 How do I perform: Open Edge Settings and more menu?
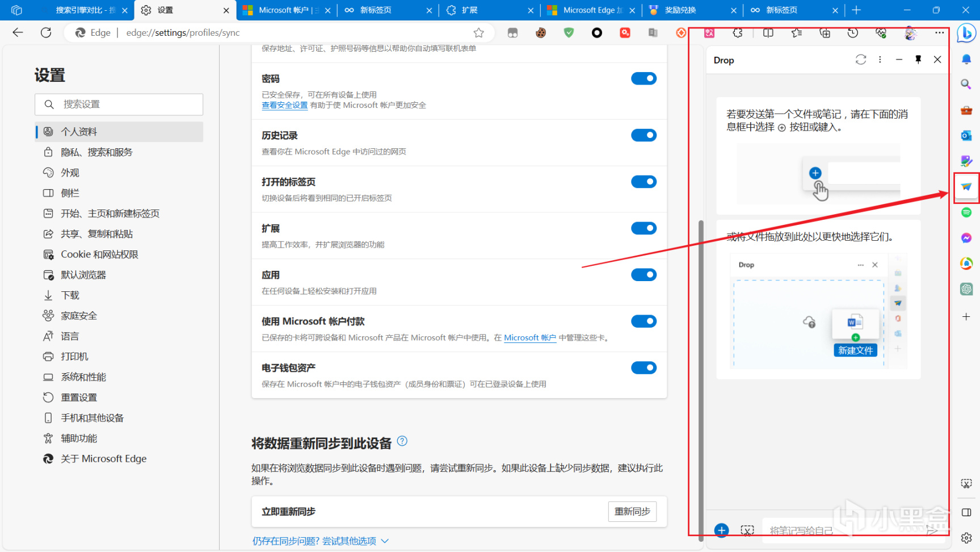pos(940,33)
